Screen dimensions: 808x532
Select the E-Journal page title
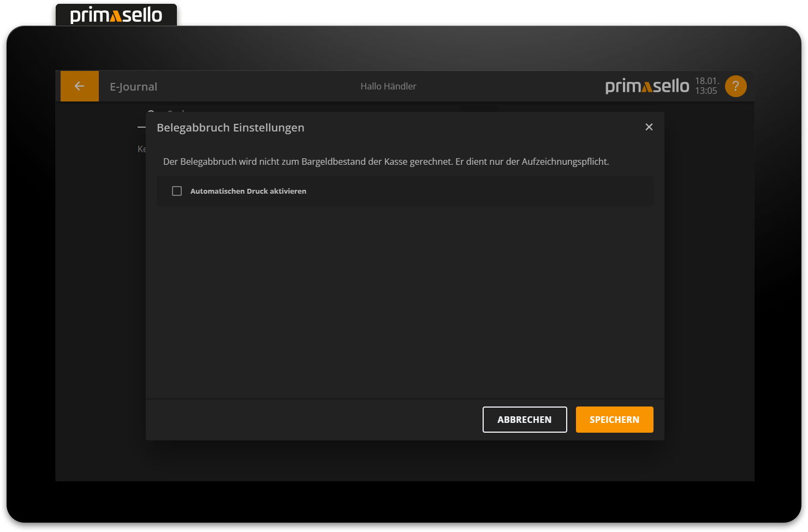click(133, 86)
